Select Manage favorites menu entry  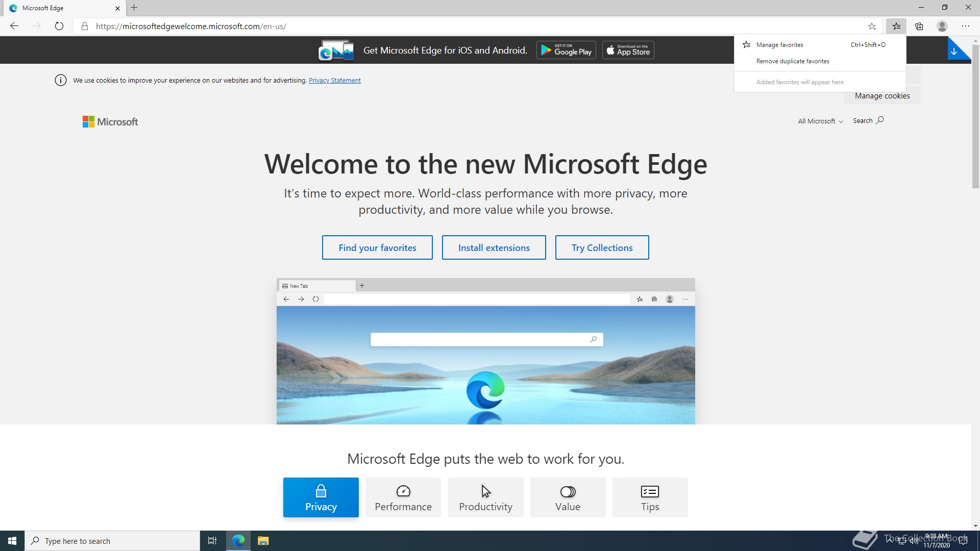[x=779, y=45]
